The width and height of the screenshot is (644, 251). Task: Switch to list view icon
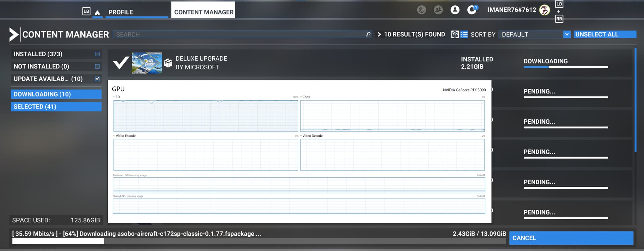pyautogui.click(x=464, y=34)
